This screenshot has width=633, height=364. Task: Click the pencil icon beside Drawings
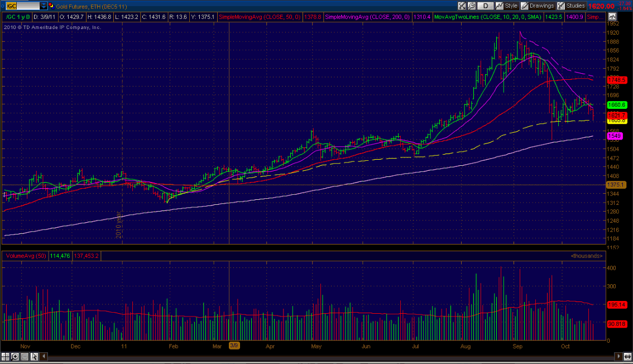(524, 6)
